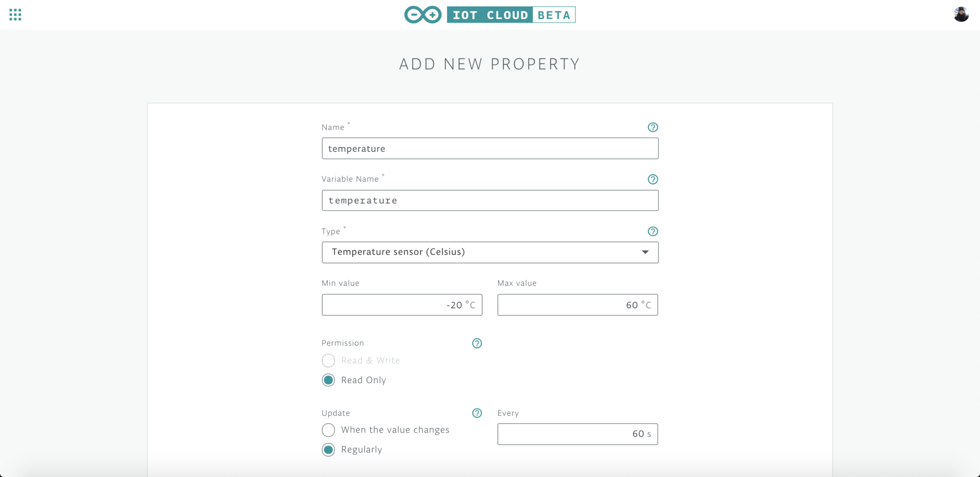
Task: Show help for Update options
Action: pyautogui.click(x=477, y=413)
